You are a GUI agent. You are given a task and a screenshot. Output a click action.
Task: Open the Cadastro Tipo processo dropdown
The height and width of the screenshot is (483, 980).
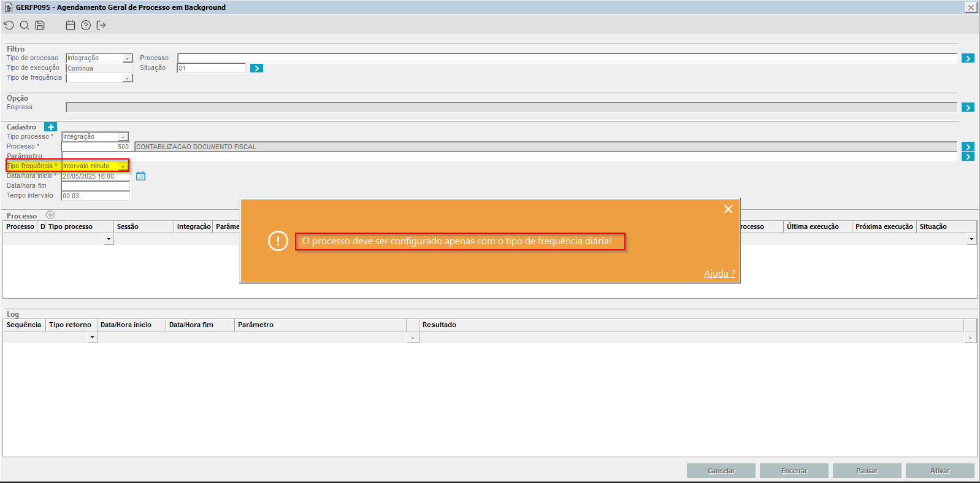[123, 137]
